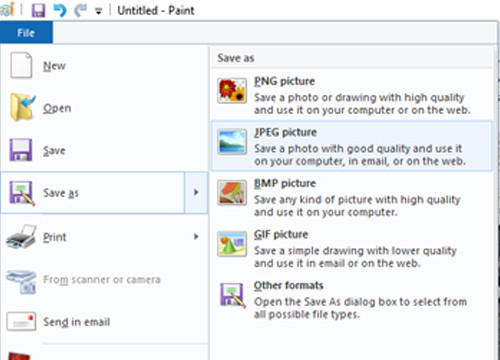Choose Send in email from the menu
500x360 pixels.
tap(104, 322)
